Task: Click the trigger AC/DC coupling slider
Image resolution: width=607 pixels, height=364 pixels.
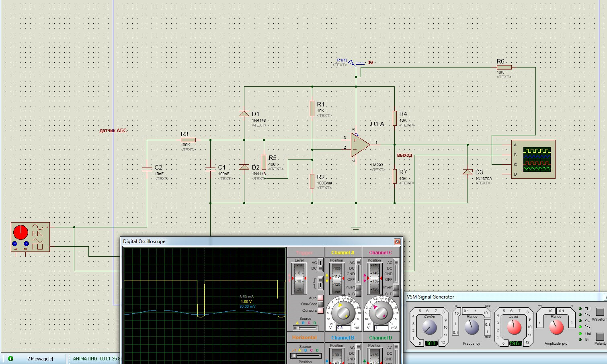Action: click(320, 265)
